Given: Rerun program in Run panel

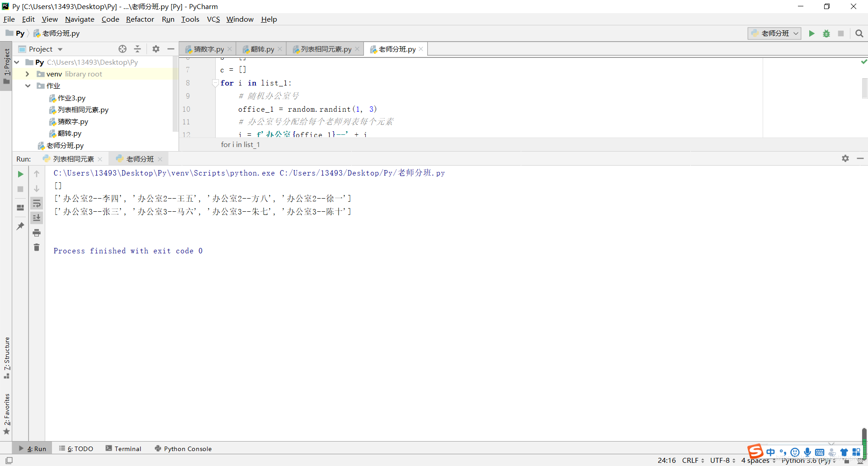Looking at the screenshot, I should 20,174.
